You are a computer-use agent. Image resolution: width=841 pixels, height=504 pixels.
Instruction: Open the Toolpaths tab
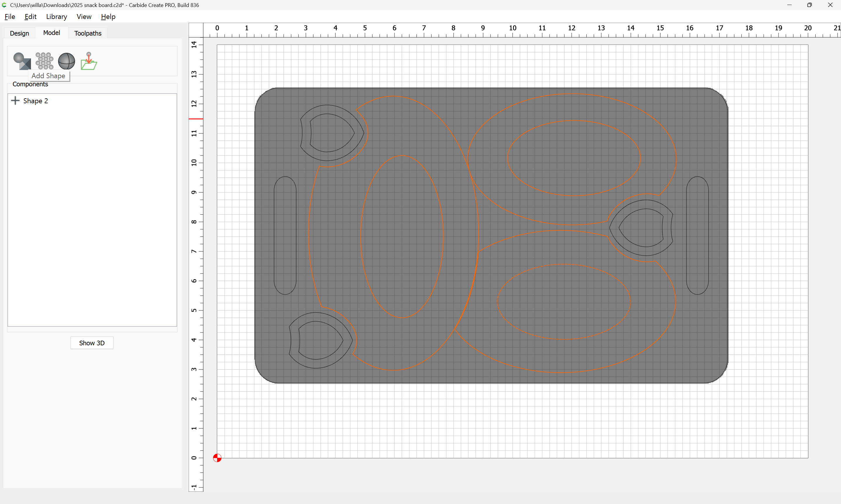click(x=88, y=33)
